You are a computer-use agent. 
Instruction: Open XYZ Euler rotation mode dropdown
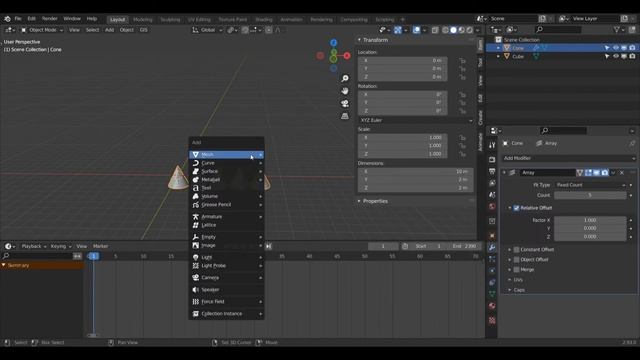click(416, 120)
